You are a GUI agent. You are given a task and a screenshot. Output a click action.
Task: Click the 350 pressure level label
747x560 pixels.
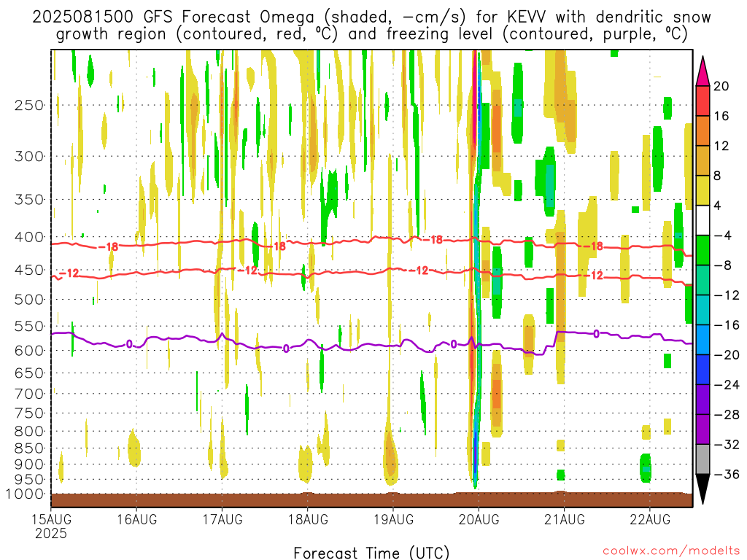[29, 199]
